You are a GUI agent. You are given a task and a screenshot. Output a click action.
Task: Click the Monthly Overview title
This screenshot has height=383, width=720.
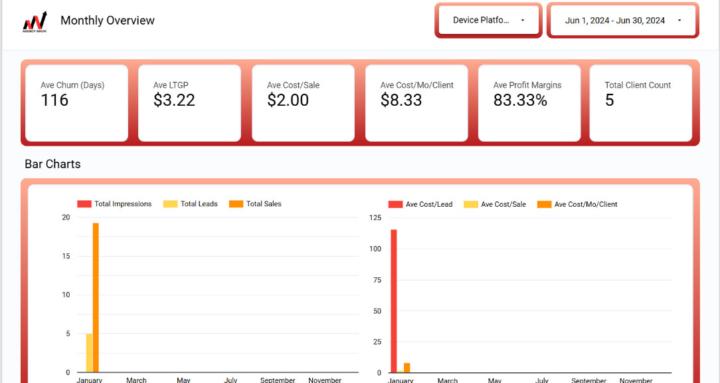[107, 20]
